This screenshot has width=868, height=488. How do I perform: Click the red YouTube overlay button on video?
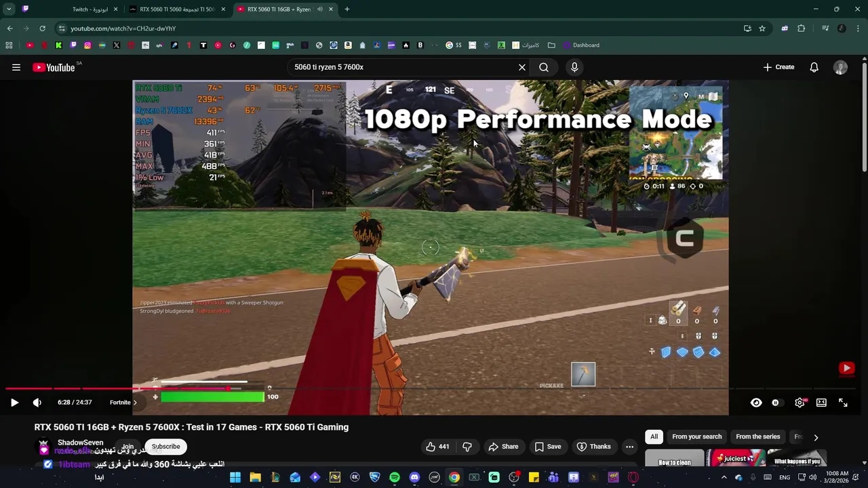point(846,368)
